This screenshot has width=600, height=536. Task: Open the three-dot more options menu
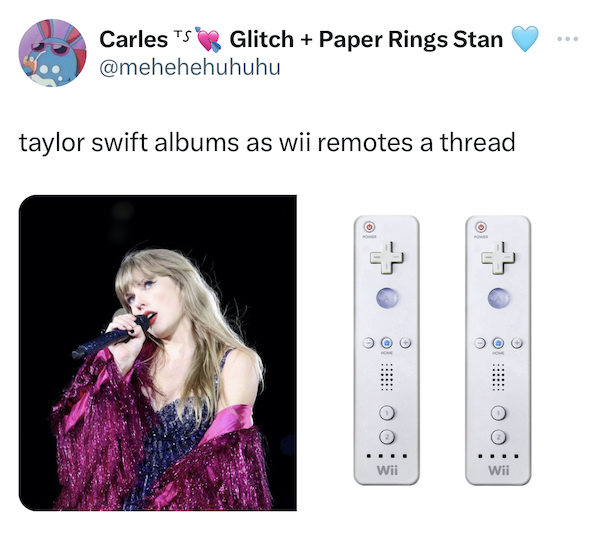coord(567,39)
